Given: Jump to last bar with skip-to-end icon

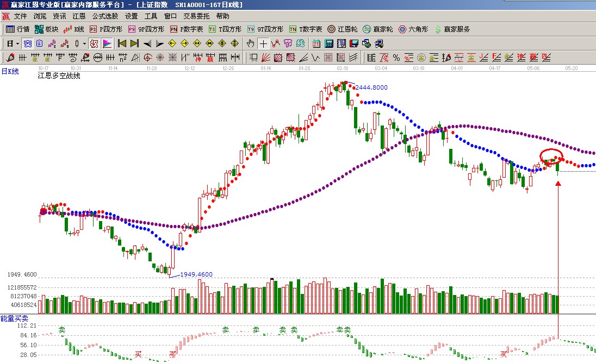Looking at the screenshot, I should point(134,43).
